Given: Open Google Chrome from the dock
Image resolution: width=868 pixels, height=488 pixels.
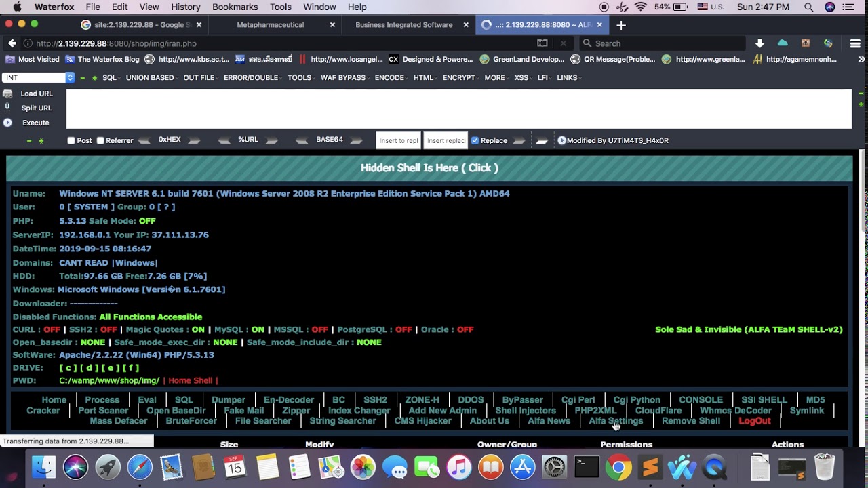Looking at the screenshot, I should point(618,467).
